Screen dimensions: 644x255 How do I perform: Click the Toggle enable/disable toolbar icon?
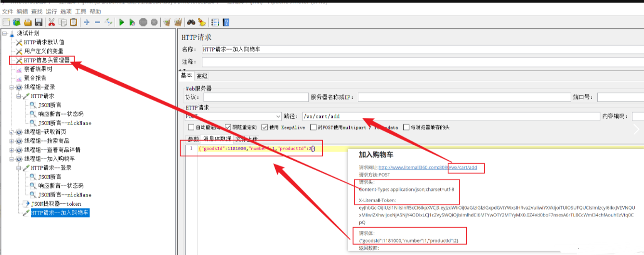pos(108,22)
